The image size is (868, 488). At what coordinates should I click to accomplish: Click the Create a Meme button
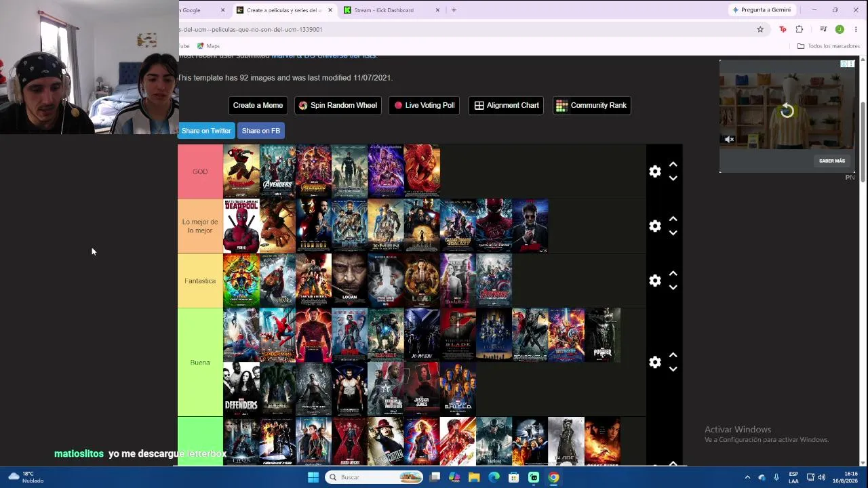pyautogui.click(x=258, y=105)
